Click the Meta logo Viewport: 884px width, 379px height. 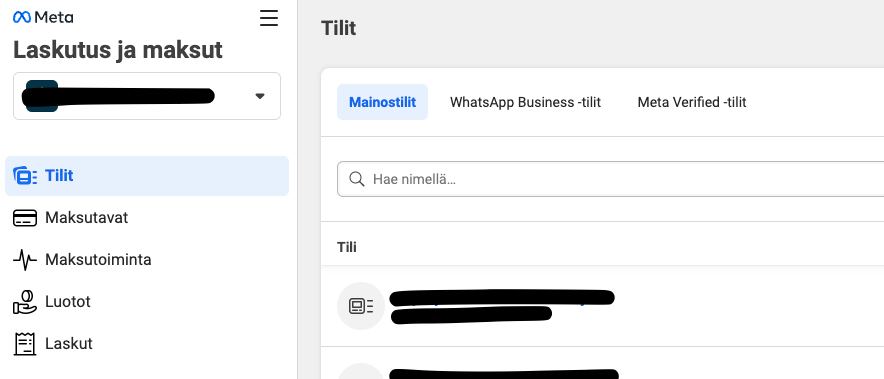tap(43, 17)
